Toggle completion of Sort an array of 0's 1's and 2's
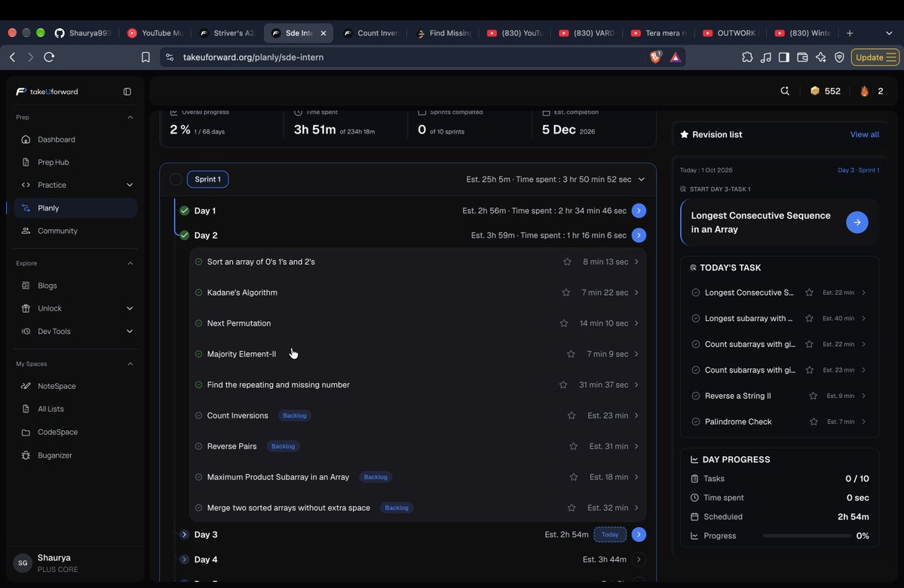Image resolution: width=904 pixels, height=588 pixels. [x=198, y=262]
